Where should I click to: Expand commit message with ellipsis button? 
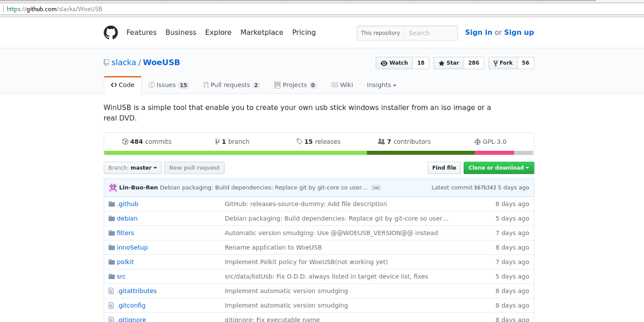tap(376, 188)
